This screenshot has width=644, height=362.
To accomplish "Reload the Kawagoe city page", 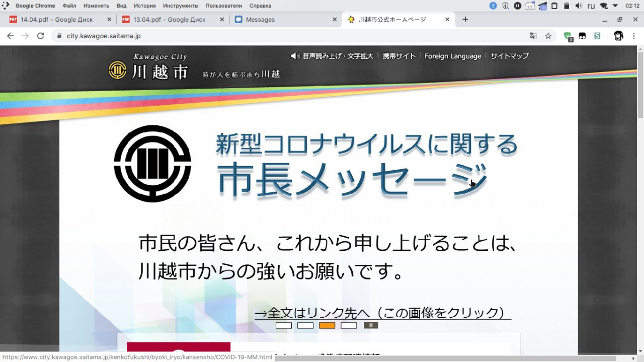I will [41, 36].
